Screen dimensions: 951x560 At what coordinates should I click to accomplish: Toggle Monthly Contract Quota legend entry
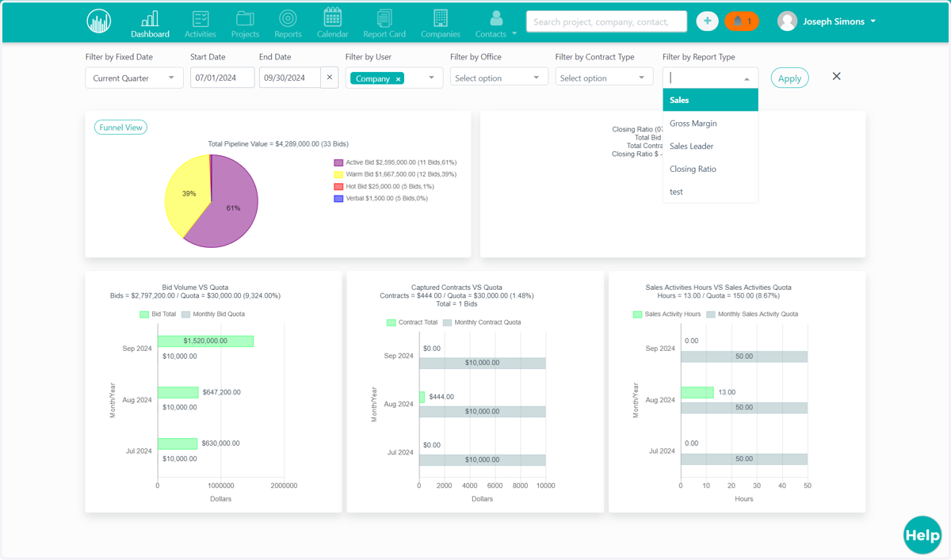click(x=482, y=322)
